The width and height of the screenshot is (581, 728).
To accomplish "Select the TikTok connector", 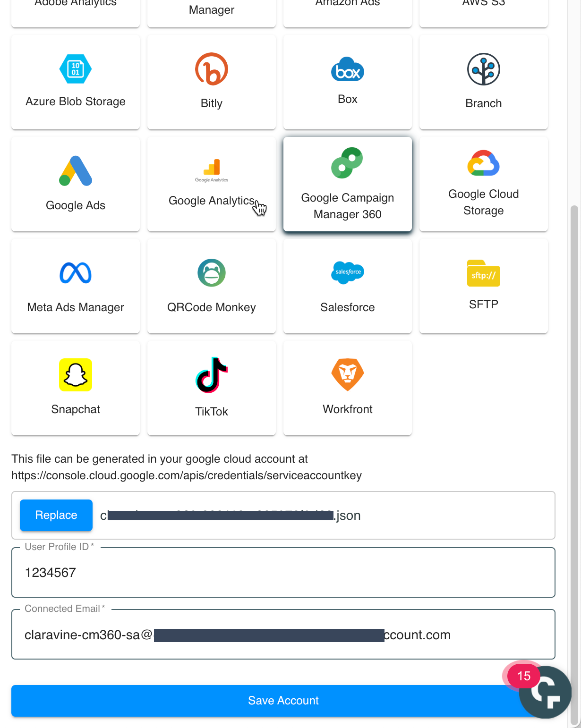I will click(211, 388).
